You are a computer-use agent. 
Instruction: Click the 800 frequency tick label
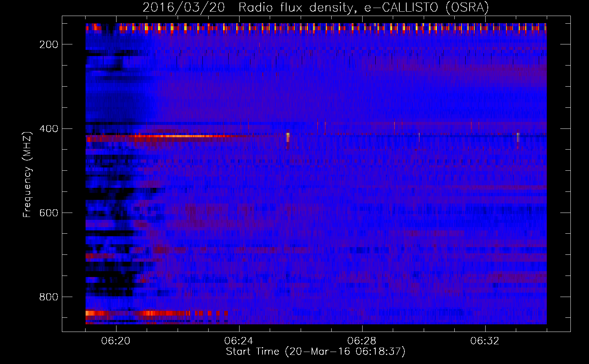49,297
